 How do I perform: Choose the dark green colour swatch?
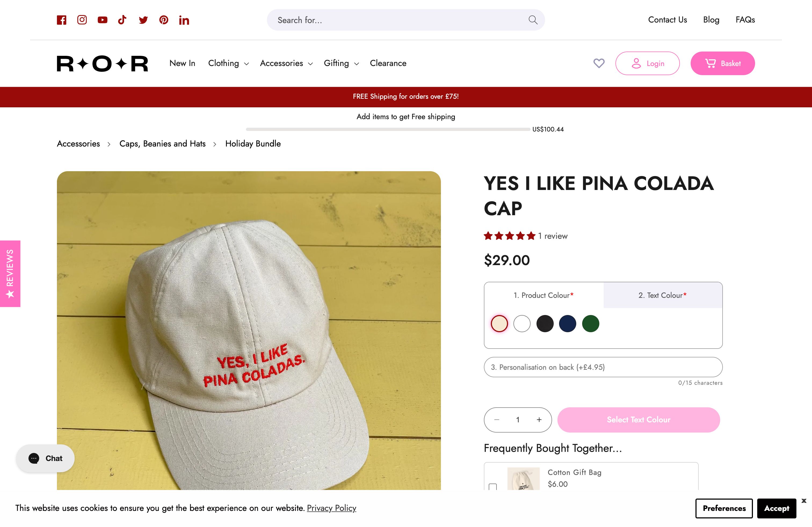point(590,324)
